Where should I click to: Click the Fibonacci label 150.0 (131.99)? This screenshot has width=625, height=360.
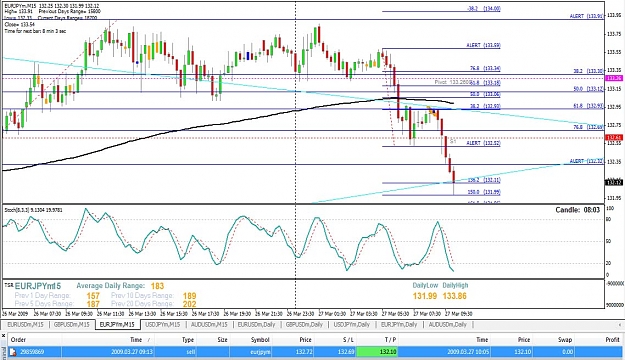(x=484, y=192)
